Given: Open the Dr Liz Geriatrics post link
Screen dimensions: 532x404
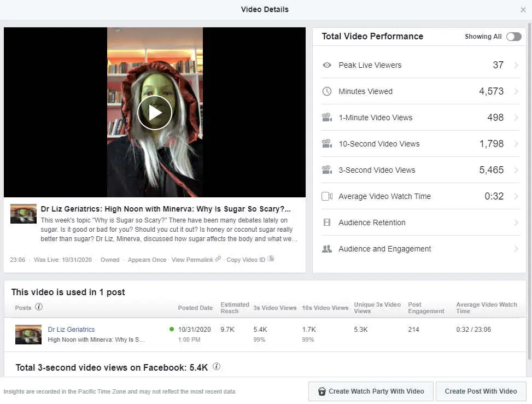Looking at the screenshot, I should click(x=71, y=329).
